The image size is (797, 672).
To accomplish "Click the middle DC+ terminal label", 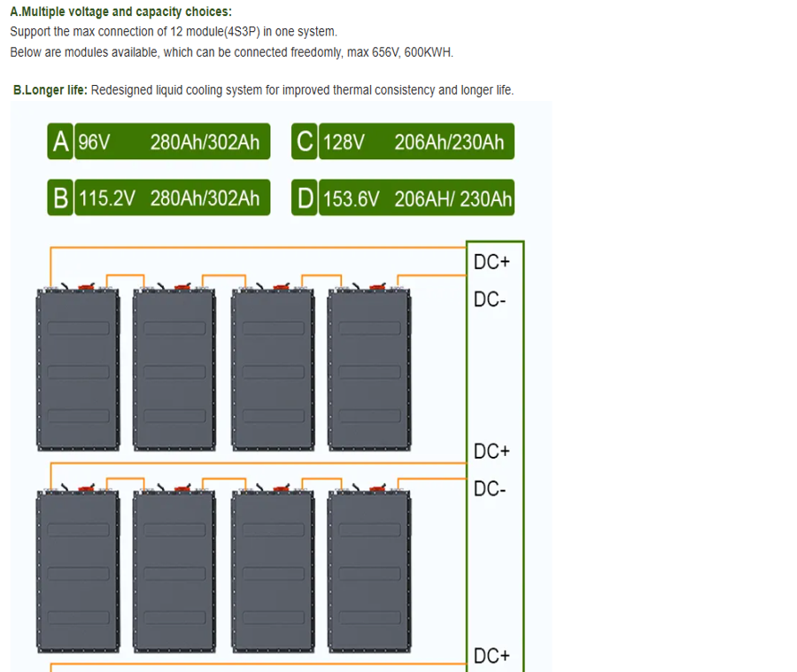I will coord(491,452).
